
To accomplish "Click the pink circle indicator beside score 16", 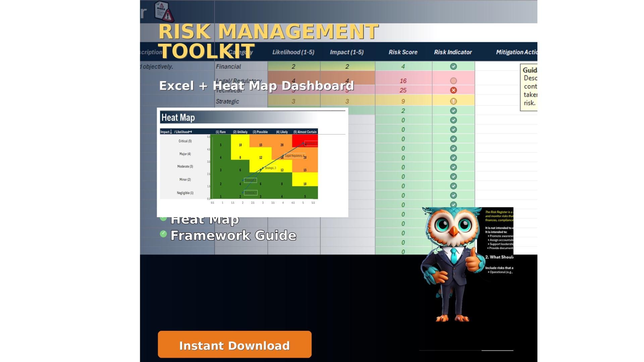I will point(453,81).
